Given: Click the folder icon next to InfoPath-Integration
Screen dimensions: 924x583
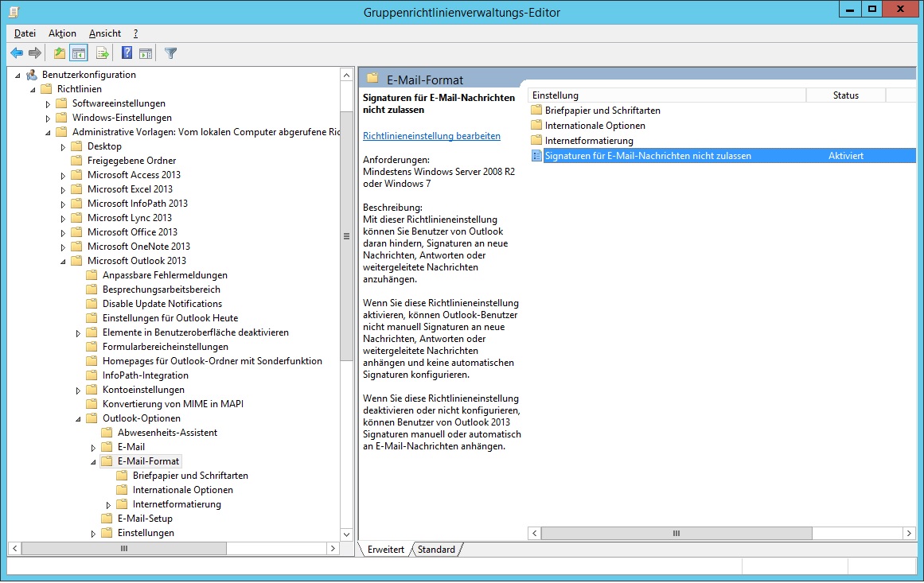Looking at the screenshot, I should [92, 375].
